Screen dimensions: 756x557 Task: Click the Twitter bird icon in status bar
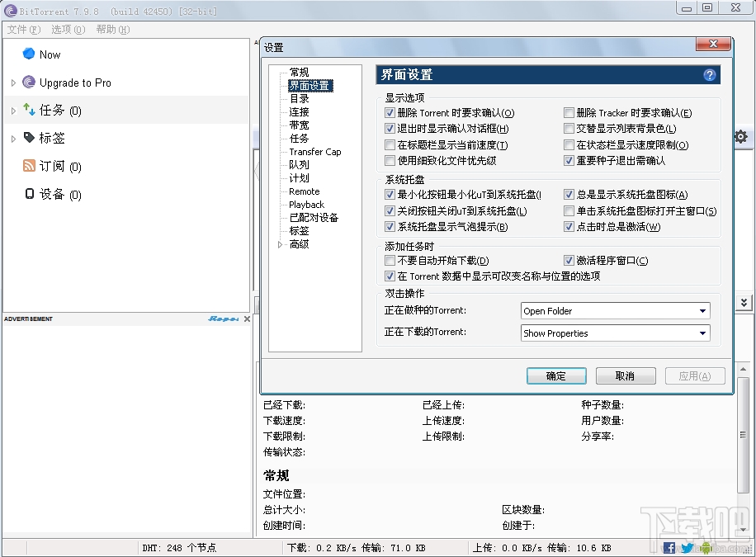point(686,547)
